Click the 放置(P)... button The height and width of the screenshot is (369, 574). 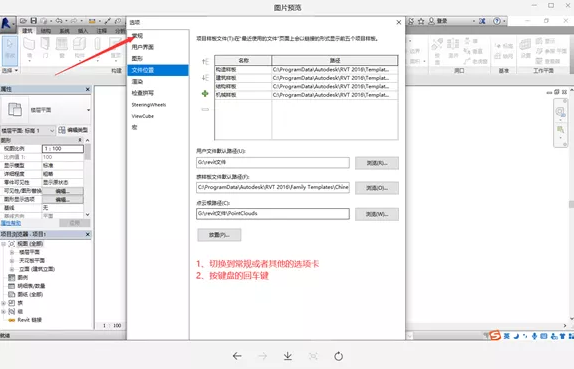point(219,235)
